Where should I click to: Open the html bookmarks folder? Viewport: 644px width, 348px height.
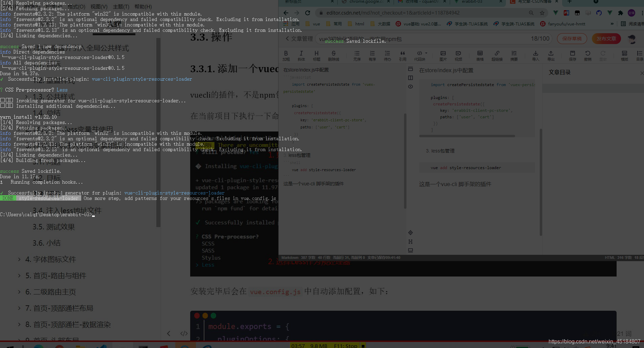(x=356, y=24)
